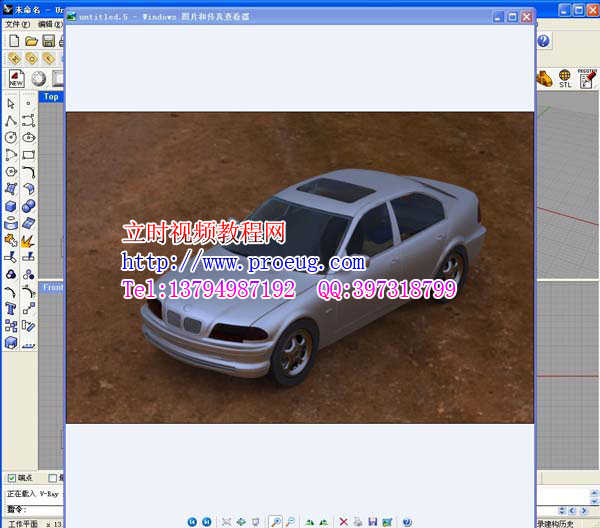Select the Array tool in Rhino sidebar
The image size is (600, 528).
11,326
